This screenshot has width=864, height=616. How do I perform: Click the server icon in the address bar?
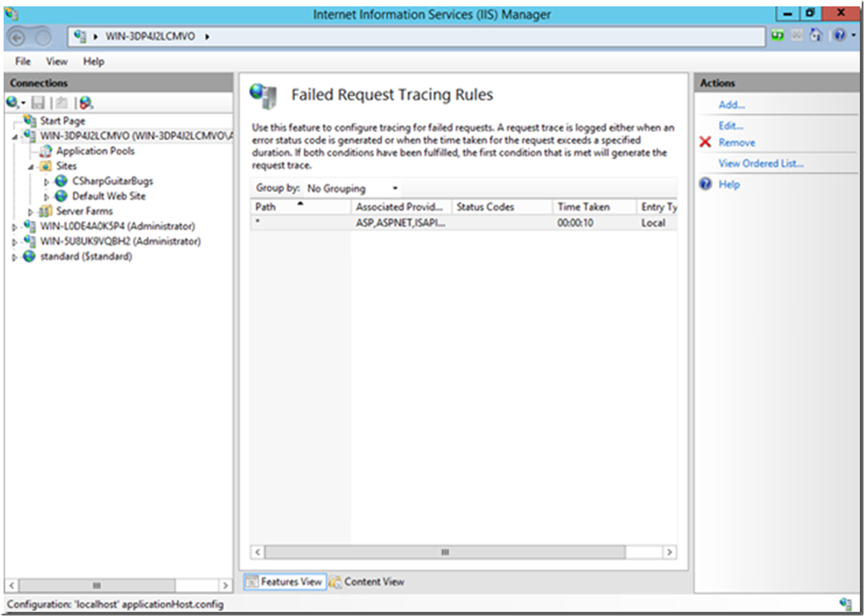pos(80,36)
